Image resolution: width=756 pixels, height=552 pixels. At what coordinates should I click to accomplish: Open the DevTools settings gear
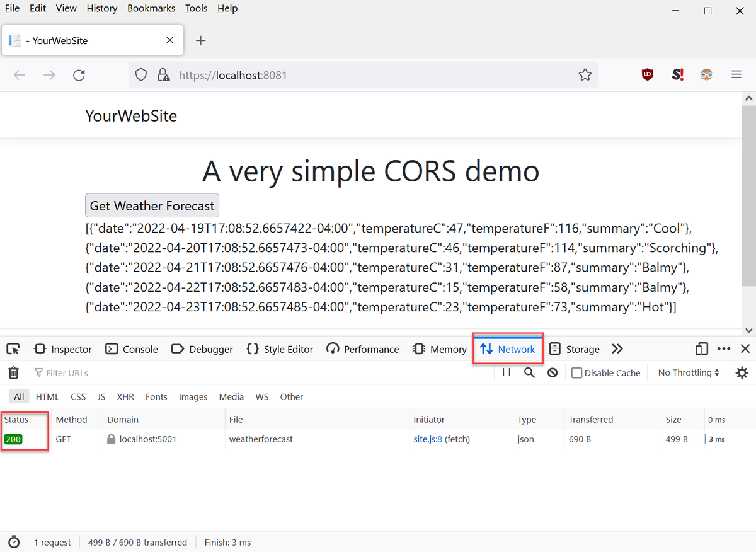pyautogui.click(x=742, y=372)
